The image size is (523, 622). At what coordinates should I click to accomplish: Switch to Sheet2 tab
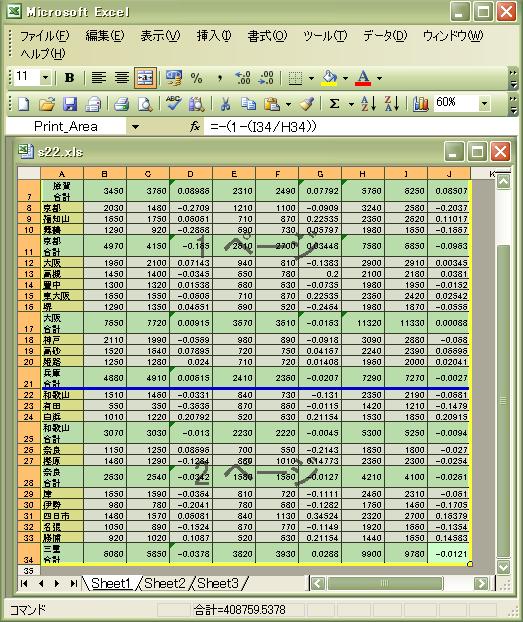(165, 583)
